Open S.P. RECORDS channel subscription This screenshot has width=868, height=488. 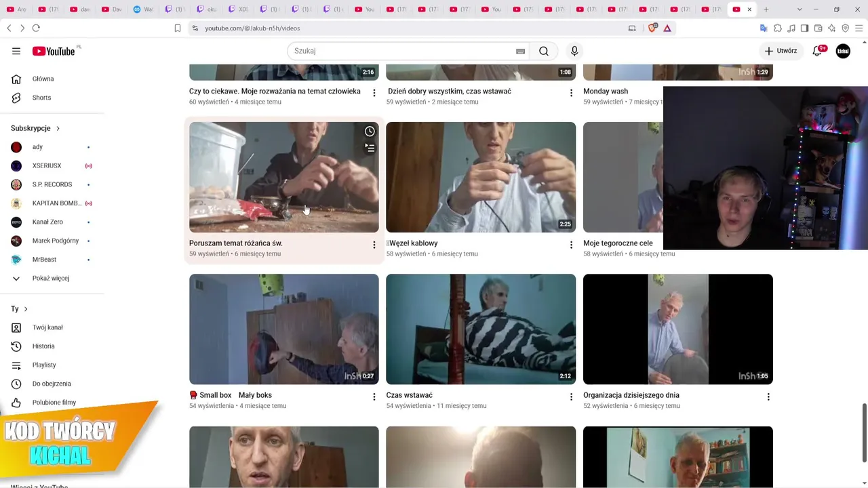52,184
